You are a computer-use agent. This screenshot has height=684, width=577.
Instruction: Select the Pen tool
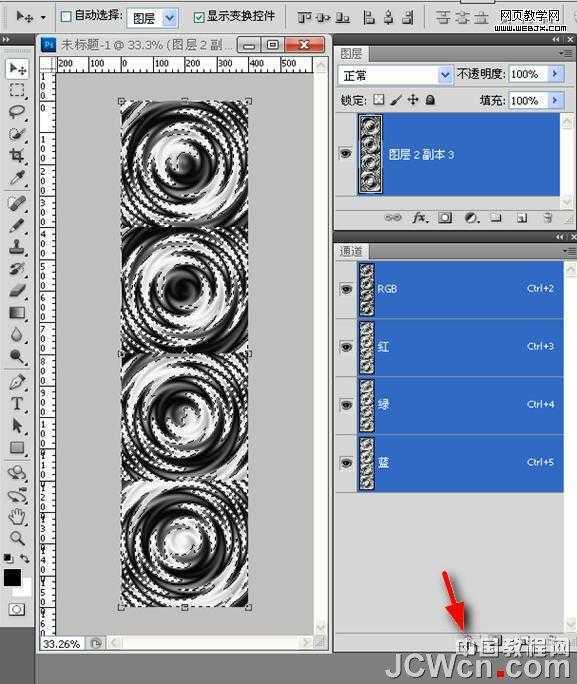click(17, 382)
